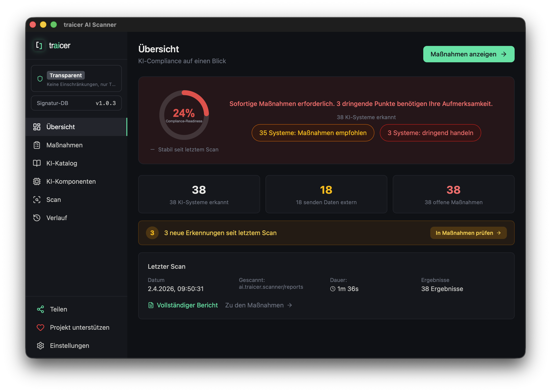Screen dimensions: 551x392
Task: Click Stabil seit letztem Scan text
Action: (x=188, y=150)
